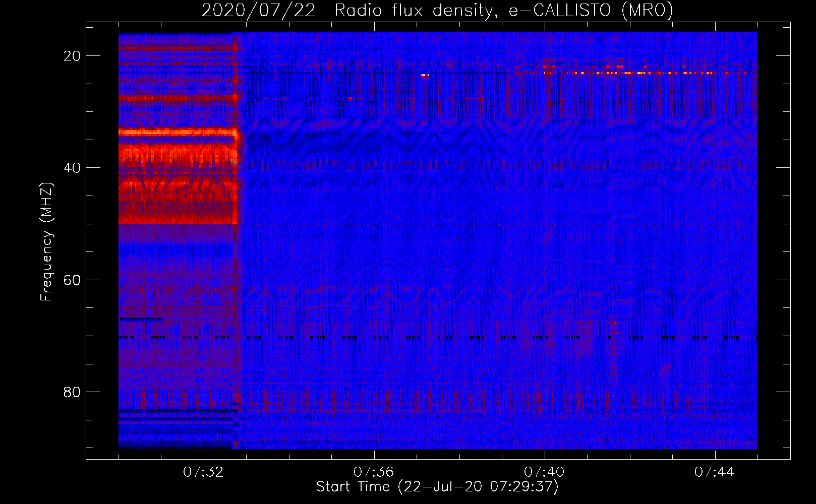Click the 60 MHz frequency tick label
Image resolution: width=816 pixels, height=504 pixels.
pos(72,280)
